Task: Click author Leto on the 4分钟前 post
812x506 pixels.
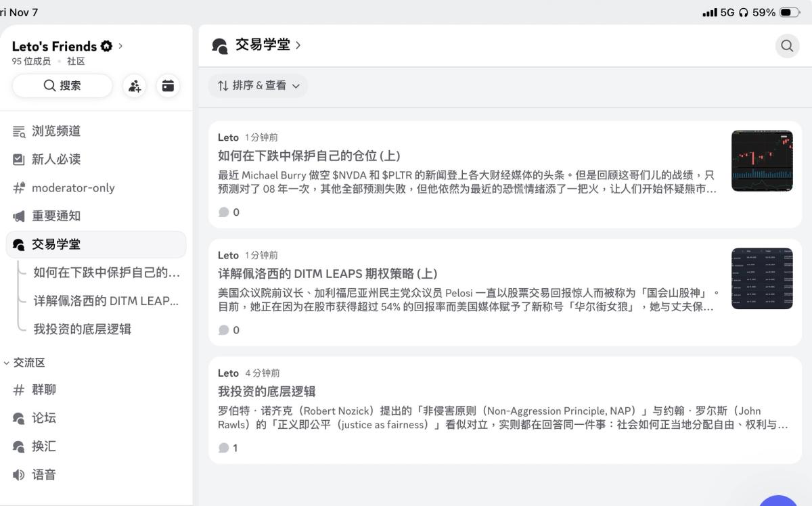Action: click(228, 373)
